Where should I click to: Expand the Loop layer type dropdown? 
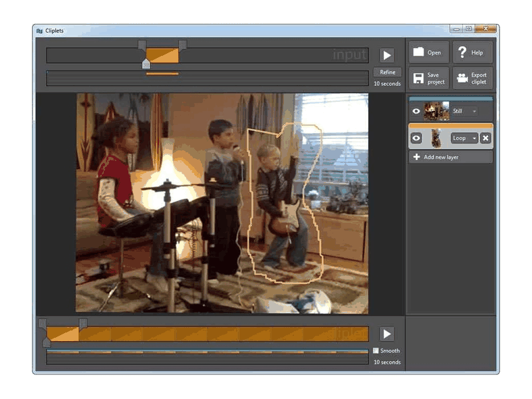464,138
